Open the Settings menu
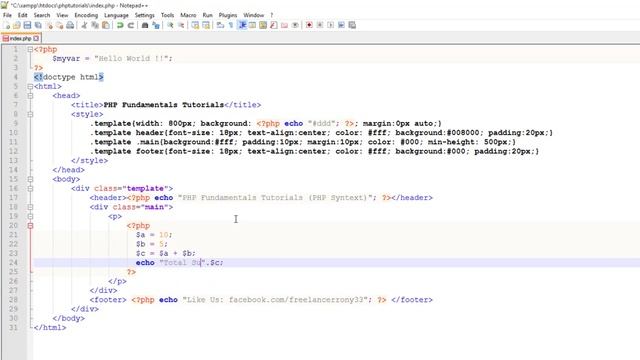 [144, 15]
